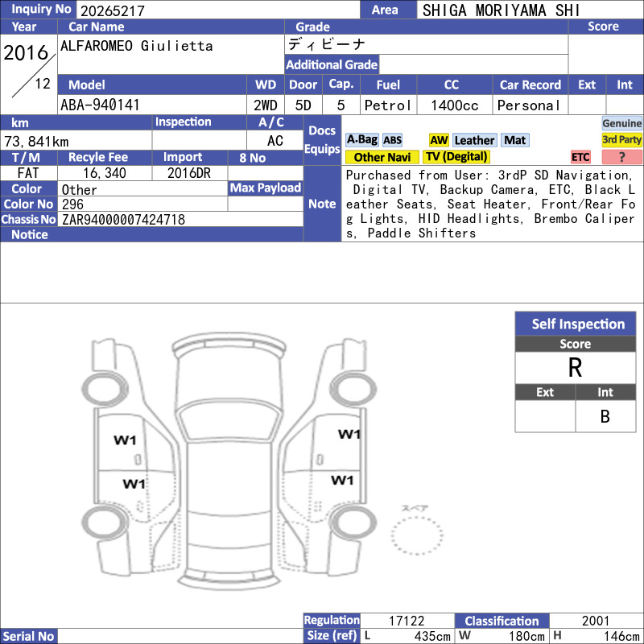Click the yellow AW equipment badge
Screen dimensions: 644x644
pyautogui.click(x=439, y=140)
